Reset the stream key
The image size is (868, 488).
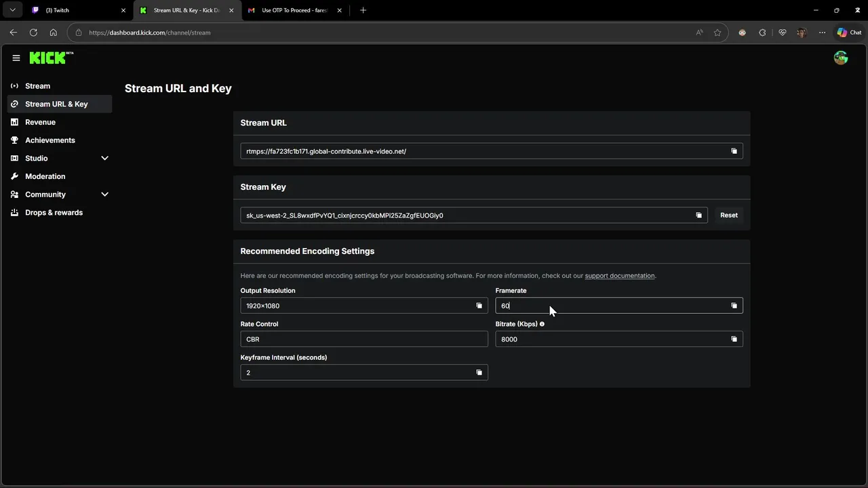[729, 216]
